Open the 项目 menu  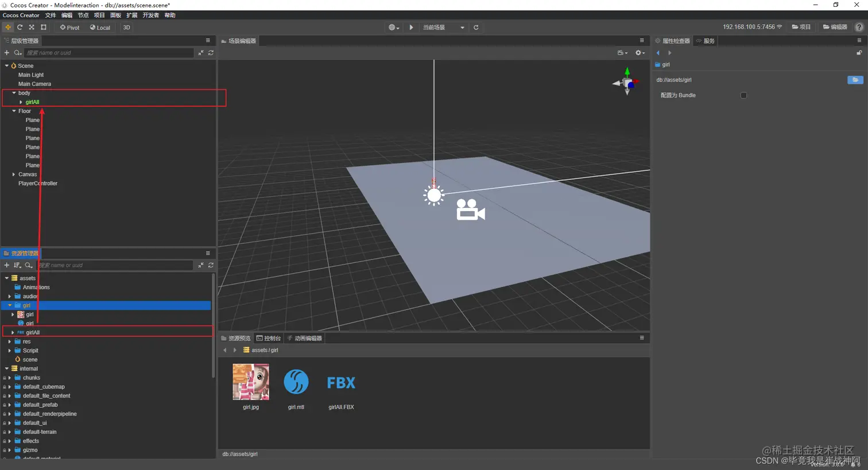click(x=99, y=15)
